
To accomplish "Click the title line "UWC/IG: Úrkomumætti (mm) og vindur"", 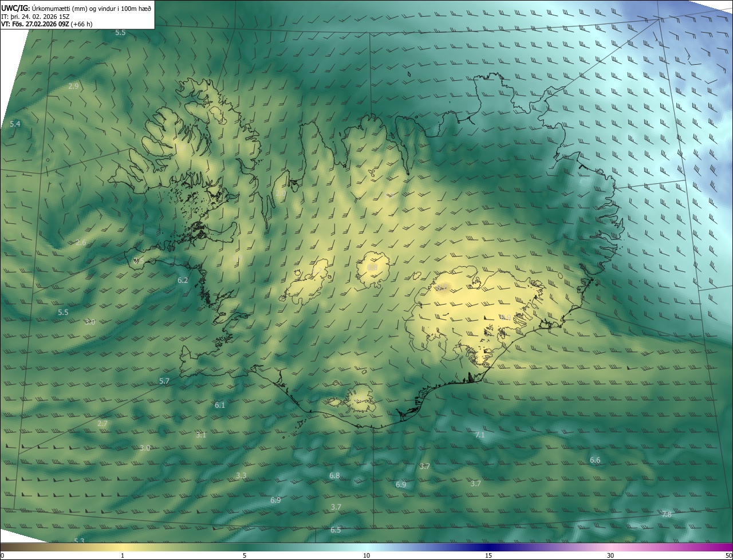I will [x=76, y=8].
